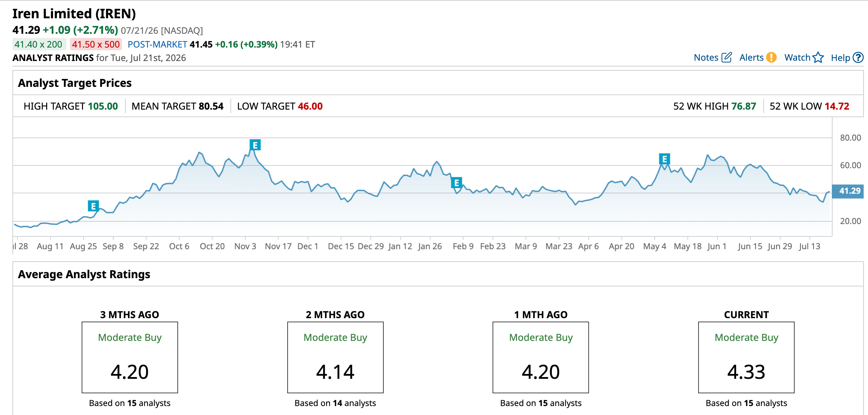Click the 41.29 current price chart label
868x415 pixels.
point(848,191)
